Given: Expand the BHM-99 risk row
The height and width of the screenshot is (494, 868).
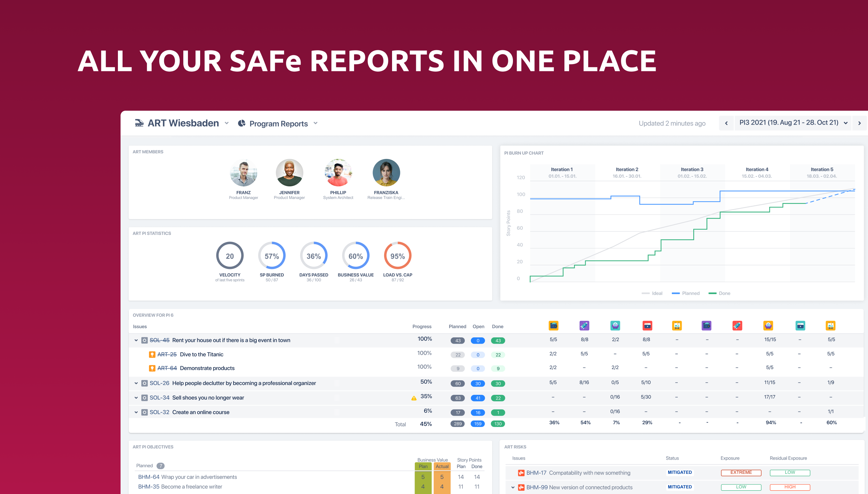Looking at the screenshot, I should [513, 487].
